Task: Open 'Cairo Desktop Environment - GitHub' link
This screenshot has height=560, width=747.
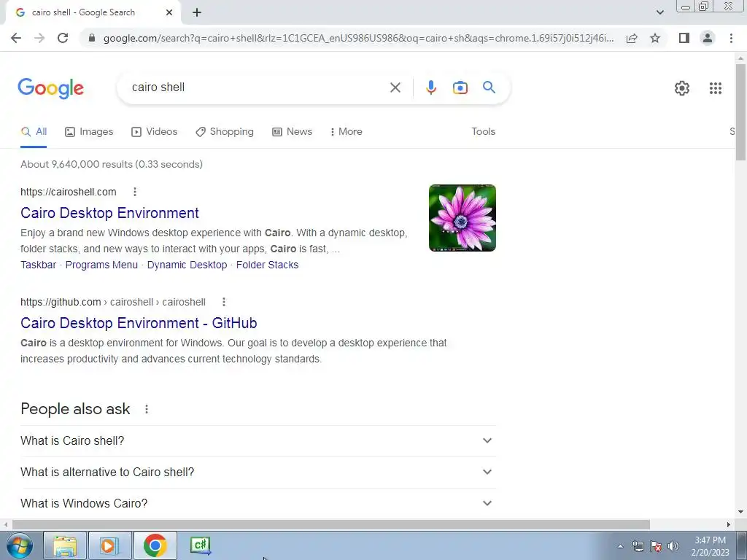Action: 139,323
